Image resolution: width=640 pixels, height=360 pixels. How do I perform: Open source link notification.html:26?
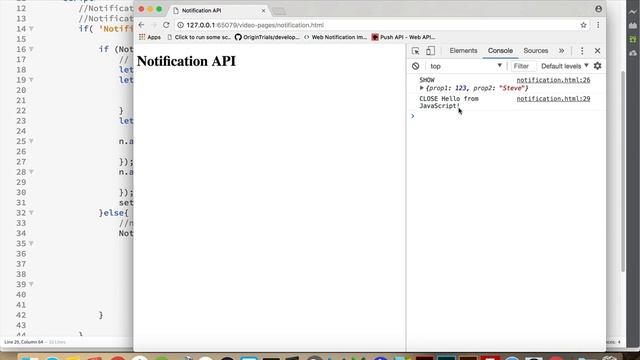[553, 80]
